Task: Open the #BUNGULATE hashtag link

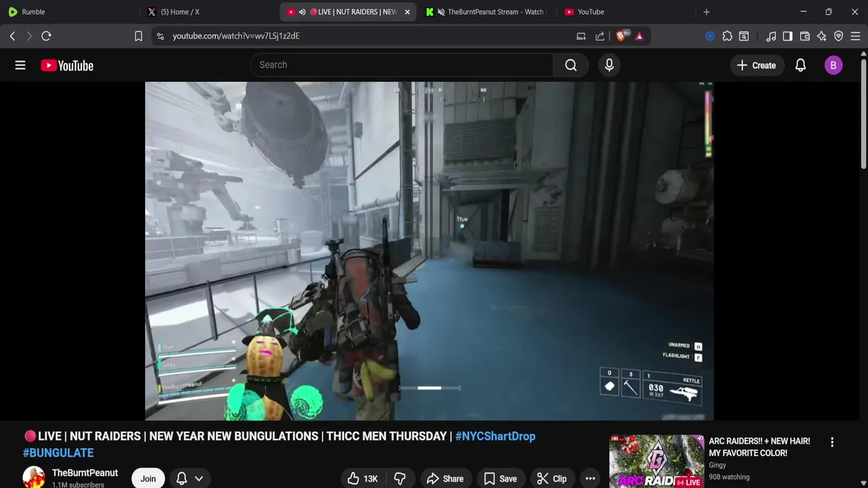Action: 58,453
